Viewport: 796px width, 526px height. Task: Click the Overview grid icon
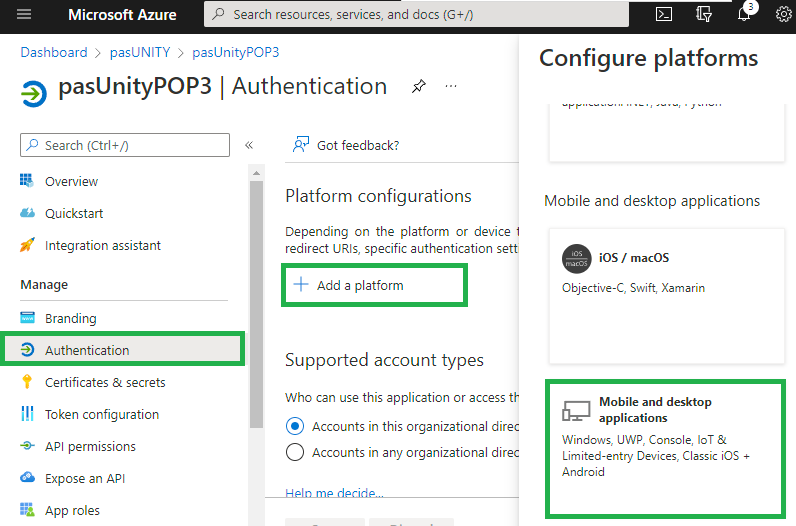click(27, 181)
